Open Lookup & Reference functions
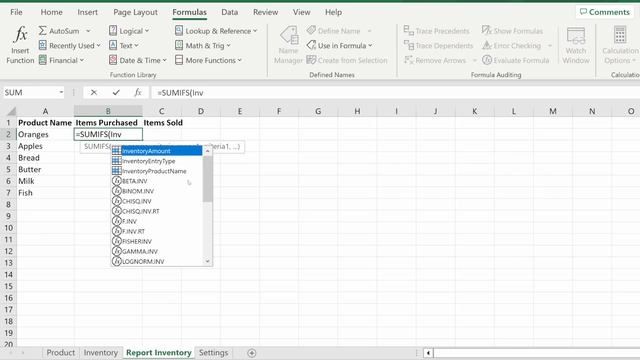The height and width of the screenshot is (360, 640). pos(216,31)
